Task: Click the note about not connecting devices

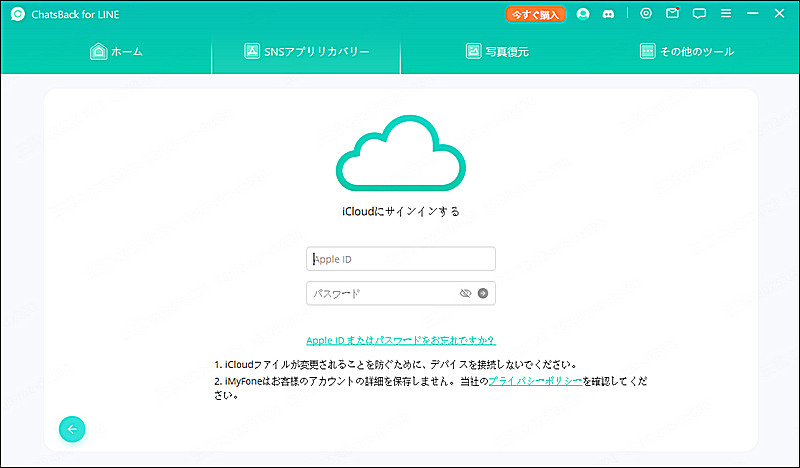Action: pyautogui.click(x=396, y=365)
